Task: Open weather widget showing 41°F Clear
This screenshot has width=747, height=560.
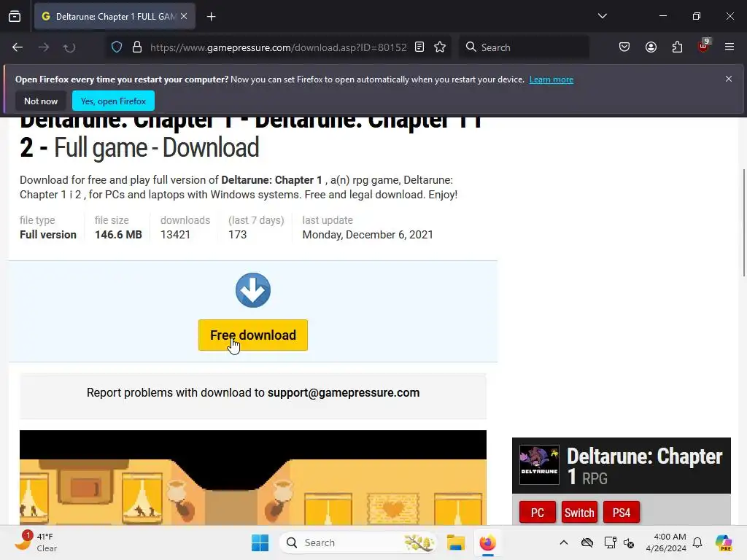Action: coord(36,542)
